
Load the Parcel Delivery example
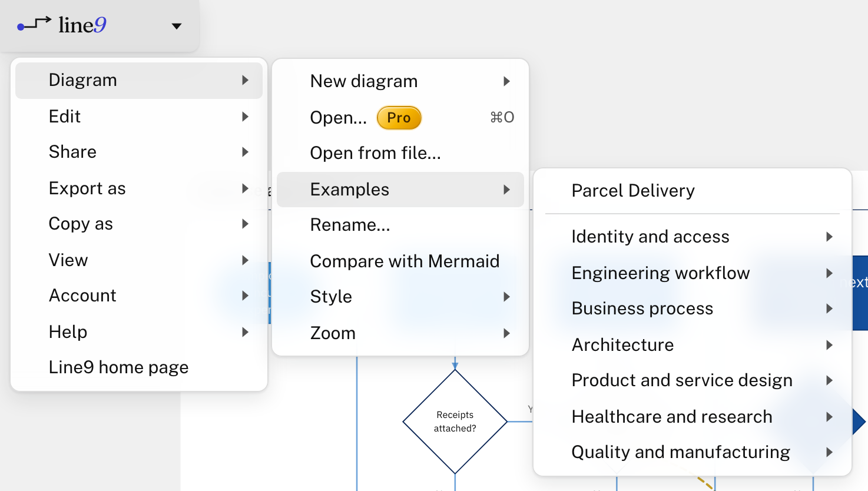pos(693,191)
